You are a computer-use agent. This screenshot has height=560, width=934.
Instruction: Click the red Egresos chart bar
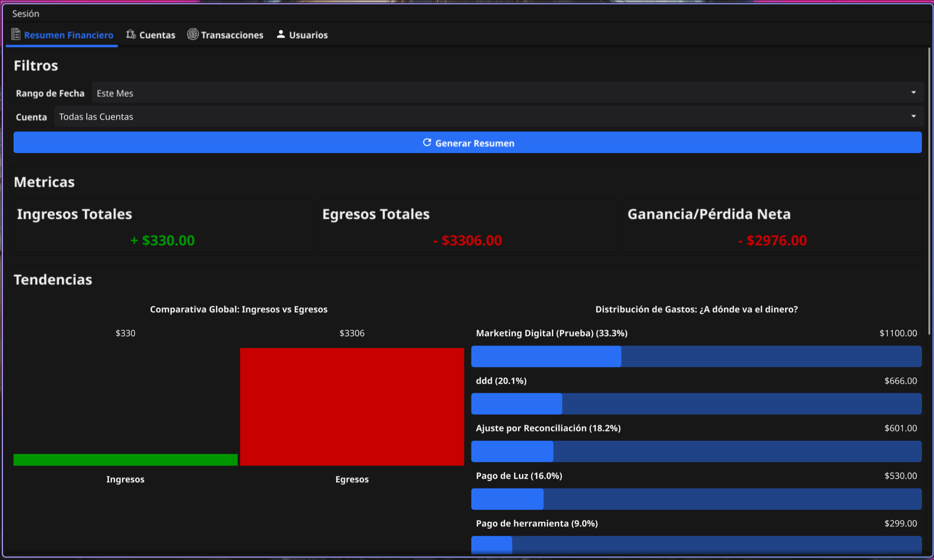point(352,406)
